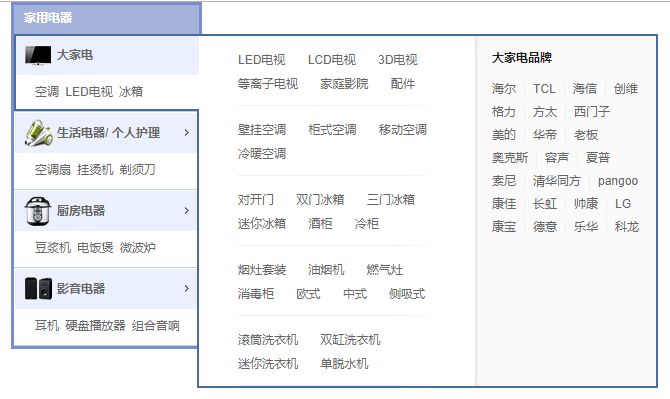Image resolution: width=670 pixels, height=399 pixels.
Task: Open the 滚筒洗衣机 link
Action: [268, 340]
